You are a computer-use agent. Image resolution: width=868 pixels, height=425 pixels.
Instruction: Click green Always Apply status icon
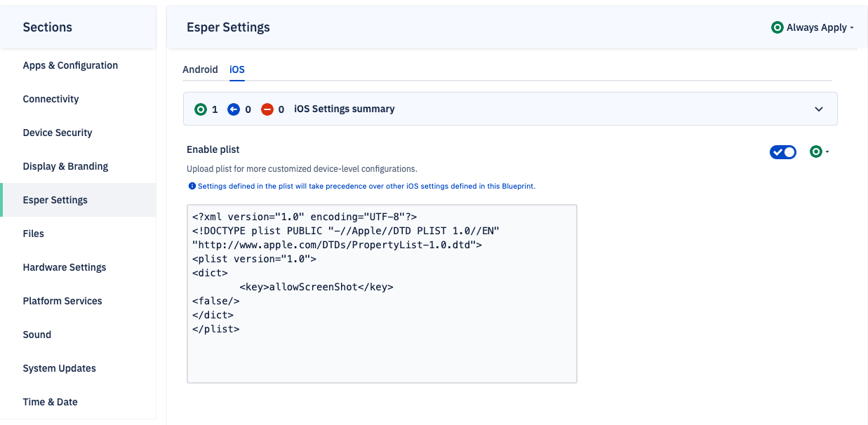tap(777, 27)
